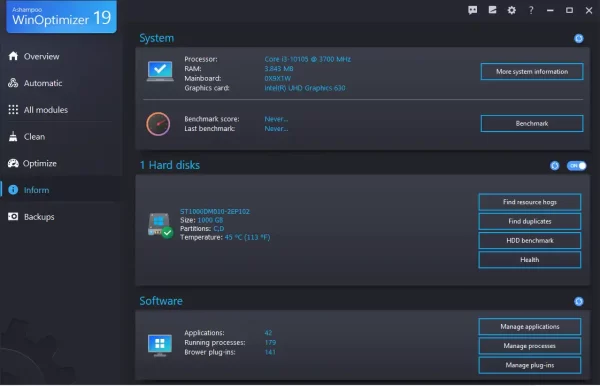
Task: Click the hard disk drive icon
Action: tap(160, 225)
